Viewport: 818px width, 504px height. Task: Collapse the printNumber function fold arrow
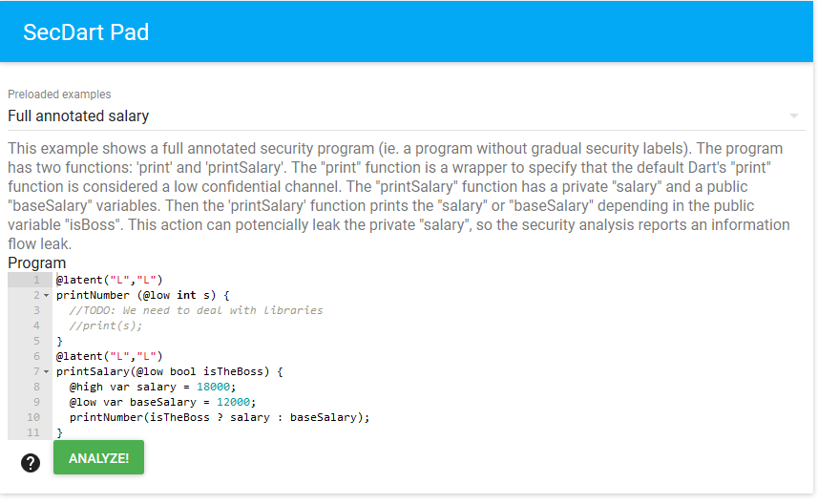(47, 295)
